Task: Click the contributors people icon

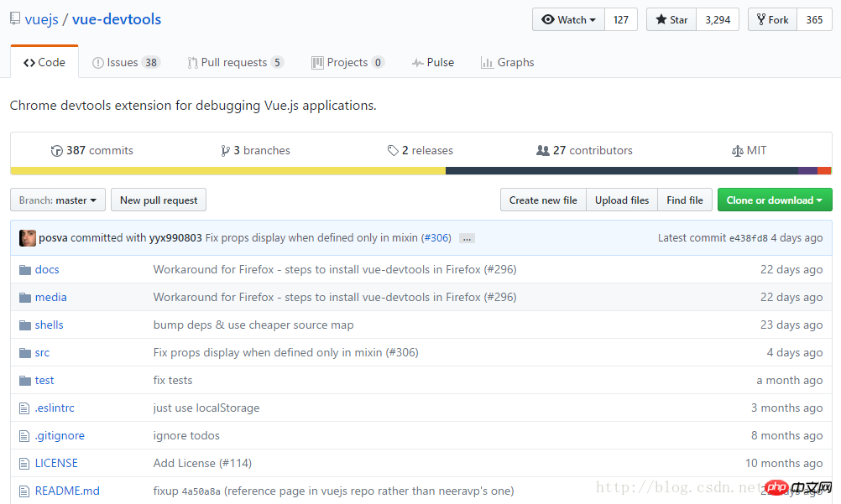Action: 543,151
